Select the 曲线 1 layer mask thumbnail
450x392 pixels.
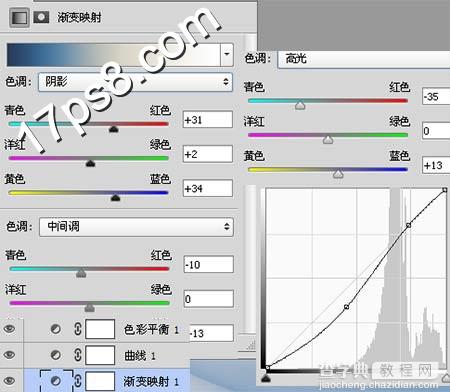tap(100, 355)
